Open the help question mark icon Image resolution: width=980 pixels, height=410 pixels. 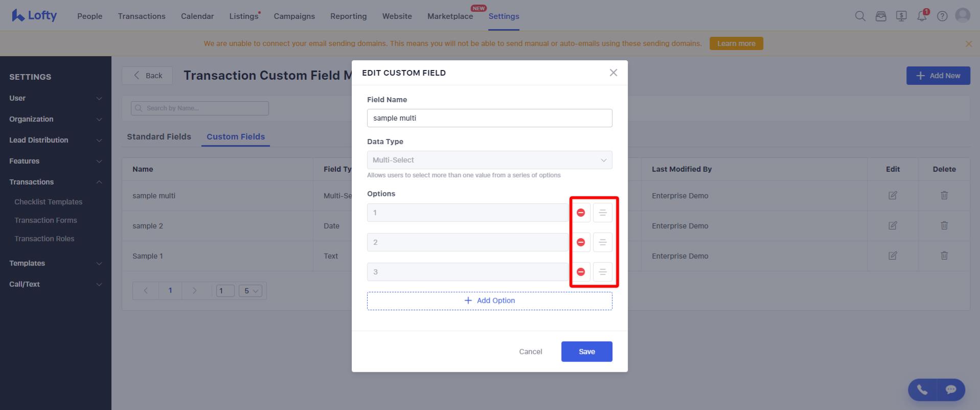942,16
